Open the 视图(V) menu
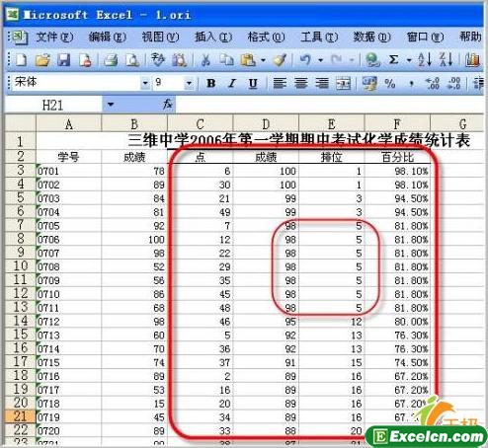This screenshot has height=448, width=488. pyautogui.click(x=160, y=37)
